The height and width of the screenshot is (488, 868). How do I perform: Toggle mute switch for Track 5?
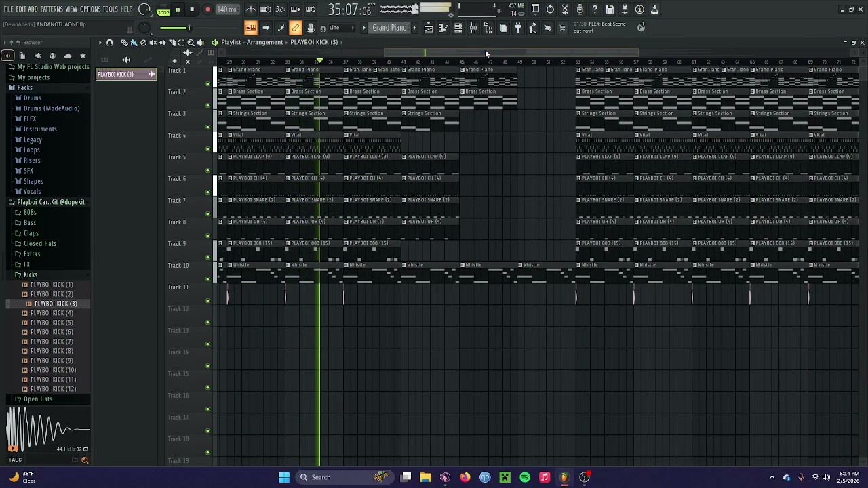[x=208, y=171]
